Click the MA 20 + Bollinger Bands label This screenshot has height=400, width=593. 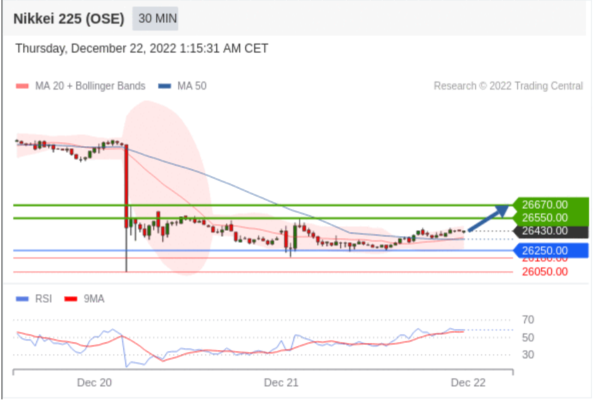click(90, 86)
